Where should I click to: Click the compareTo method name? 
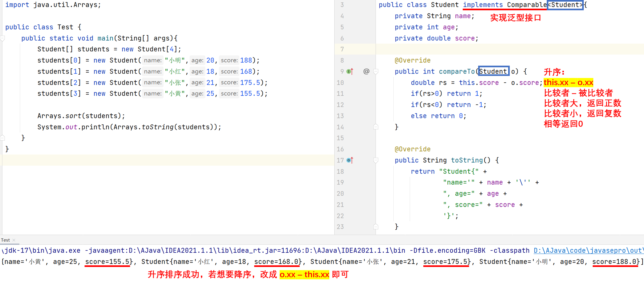click(457, 71)
